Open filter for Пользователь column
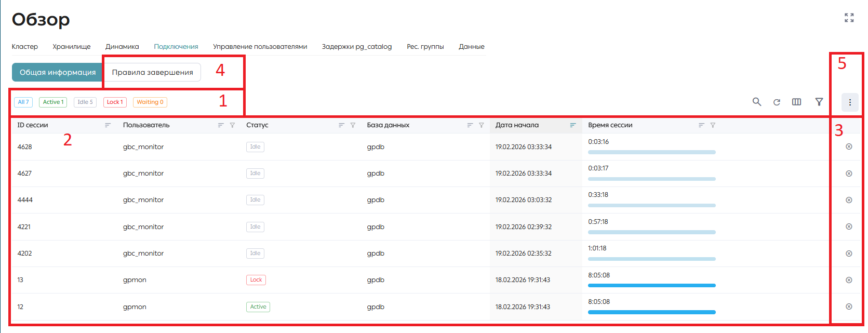The height and width of the screenshot is (333, 868). click(232, 125)
